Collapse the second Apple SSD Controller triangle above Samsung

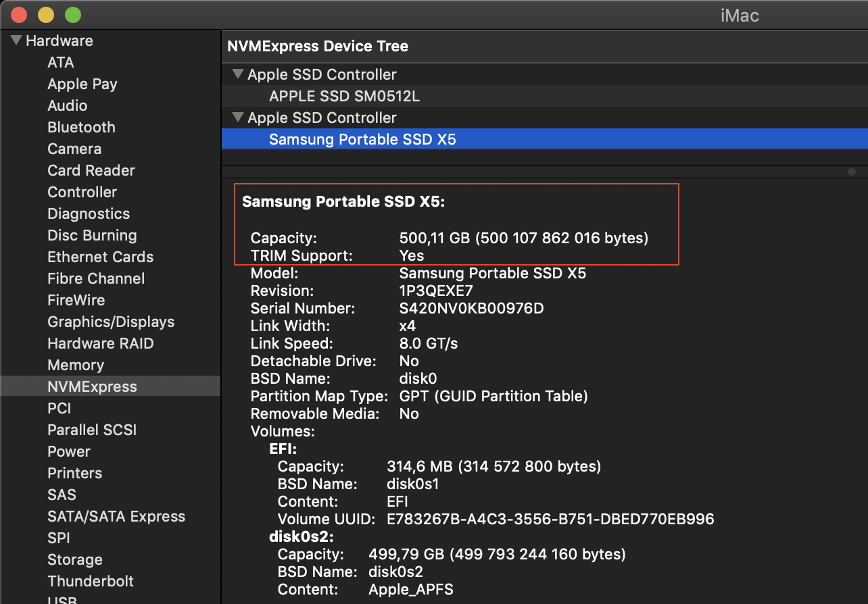point(237,118)
